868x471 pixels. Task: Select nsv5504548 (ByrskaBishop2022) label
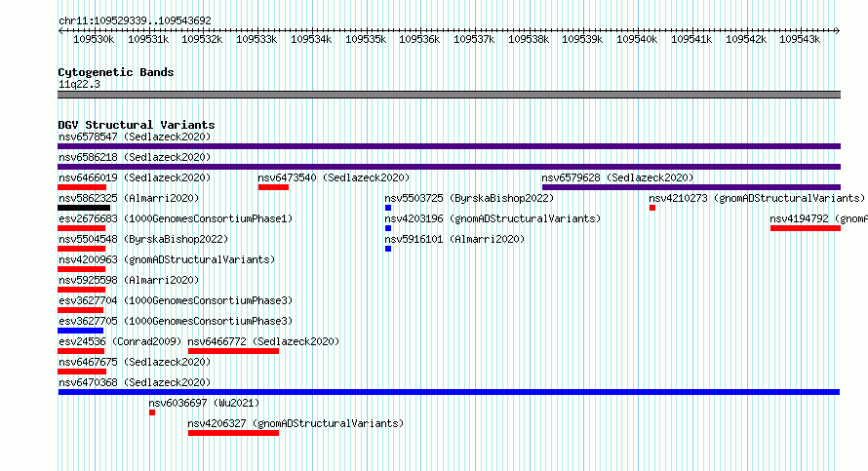143,239
